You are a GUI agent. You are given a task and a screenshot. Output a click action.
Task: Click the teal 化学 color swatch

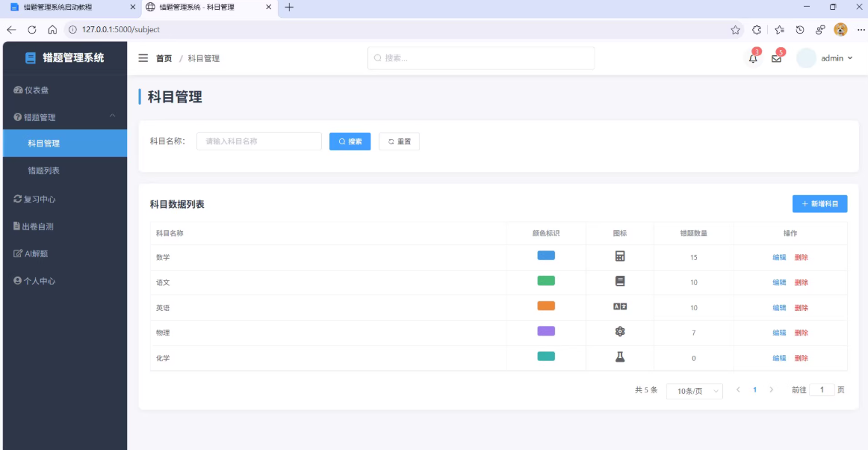click(x=546, y=357)
